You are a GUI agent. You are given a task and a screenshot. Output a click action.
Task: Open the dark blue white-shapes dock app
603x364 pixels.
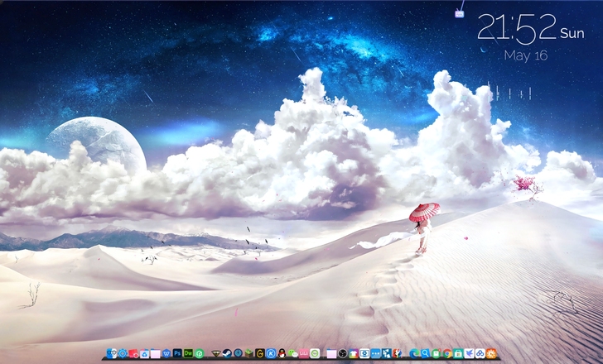(387, 353)
